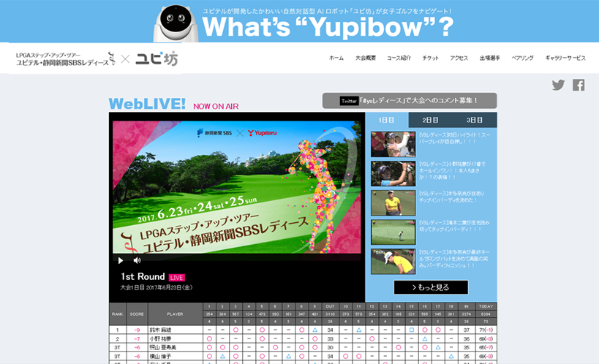
Task: Go to ホーム in the navigation
Action: pos(336,58)
